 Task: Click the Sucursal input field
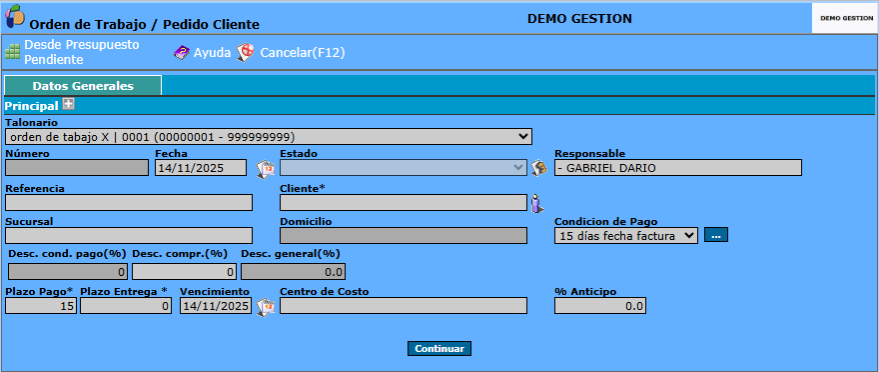pyautogui.click(x=129, y=235)
